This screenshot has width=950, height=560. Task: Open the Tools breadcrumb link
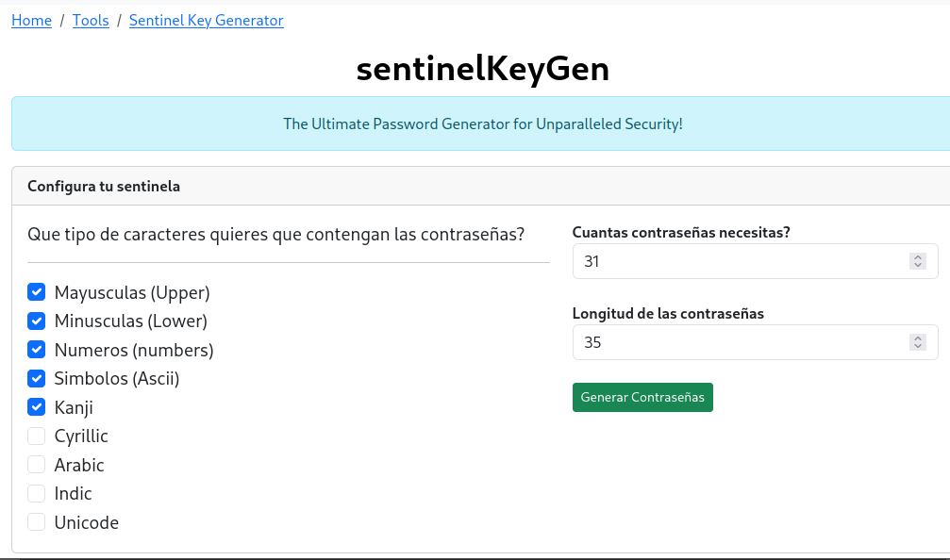pos(91,20)
